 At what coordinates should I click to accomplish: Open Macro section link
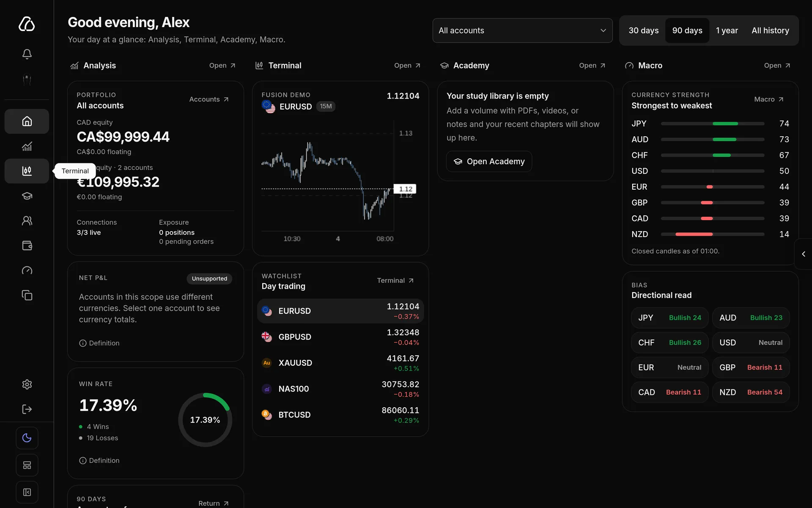pyautogui.click(x=777, y=66)
